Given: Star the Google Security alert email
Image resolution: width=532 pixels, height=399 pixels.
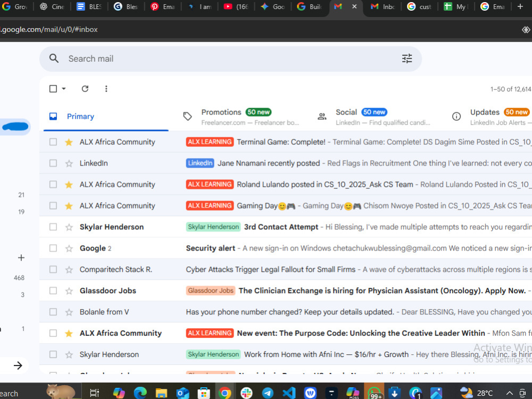Looking at the screenshot, I should 69,248.
